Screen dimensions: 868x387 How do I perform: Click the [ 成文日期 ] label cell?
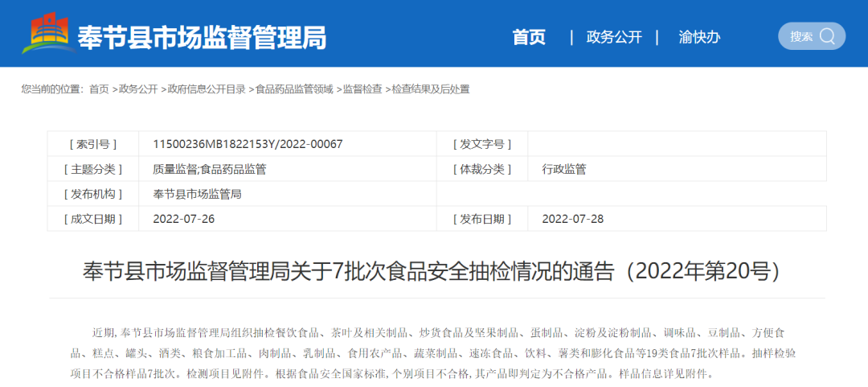click(93, 219)
